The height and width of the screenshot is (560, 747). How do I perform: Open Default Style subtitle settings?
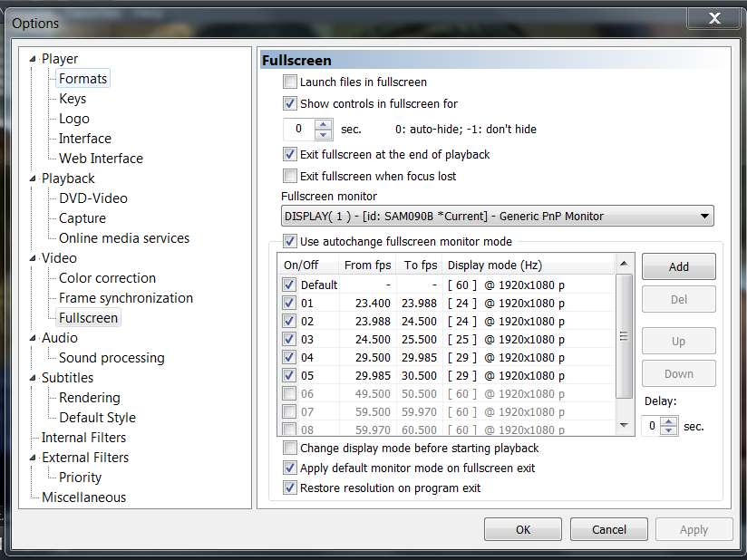tap(97, 418)
